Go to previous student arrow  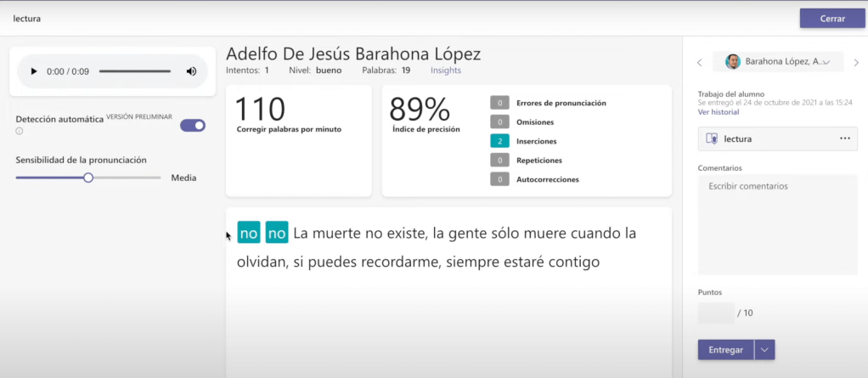click(699, 62)
